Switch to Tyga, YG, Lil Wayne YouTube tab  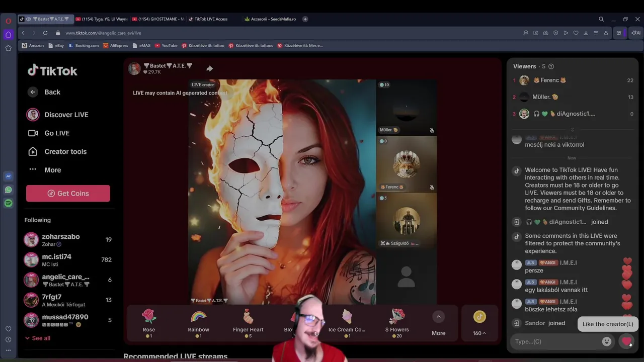(x=102, y=19)
